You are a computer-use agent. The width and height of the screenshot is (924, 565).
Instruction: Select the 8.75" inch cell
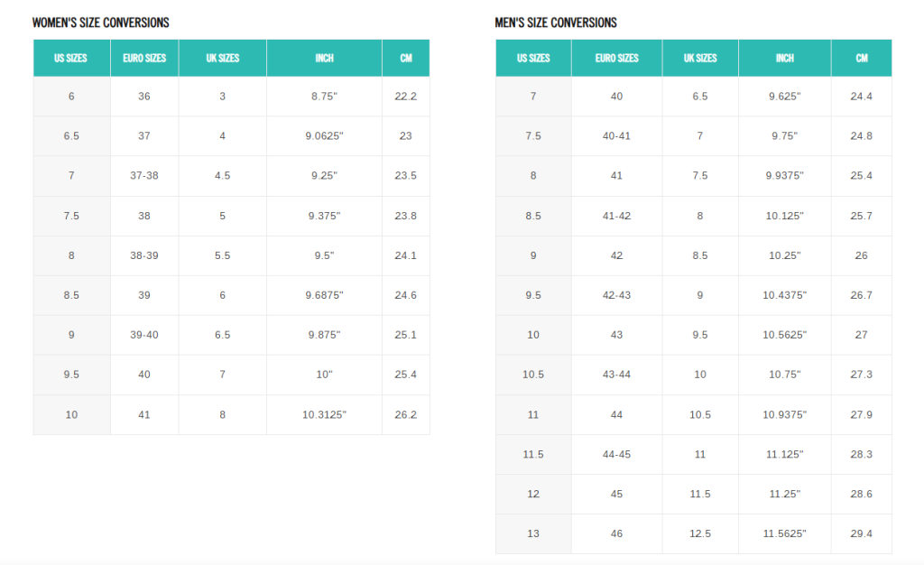tap(324, 97)
